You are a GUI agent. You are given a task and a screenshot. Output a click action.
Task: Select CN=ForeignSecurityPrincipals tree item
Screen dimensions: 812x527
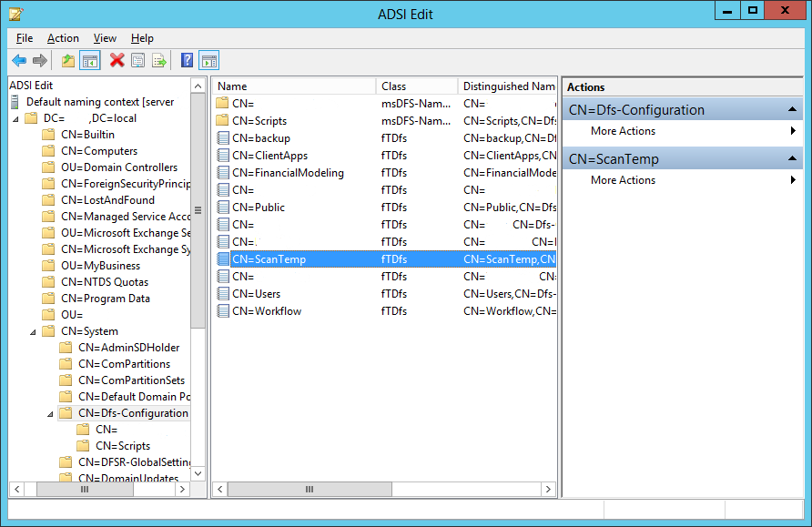click(126, 184)
